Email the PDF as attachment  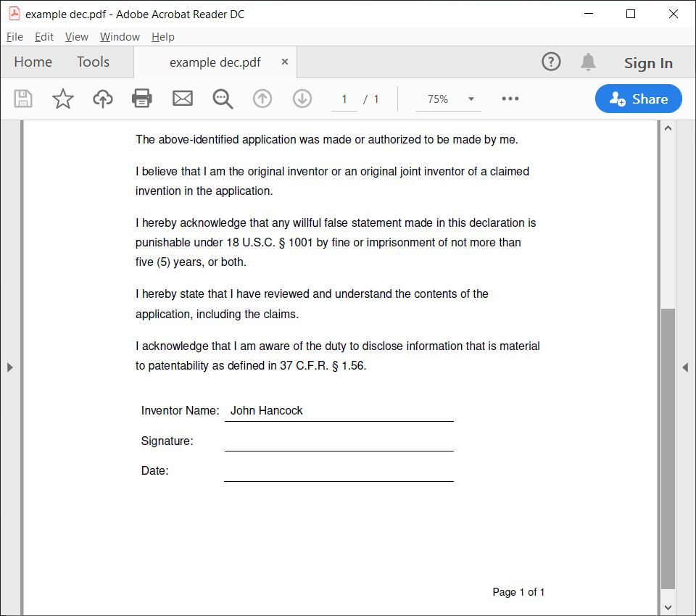click(x=182, y=99)
